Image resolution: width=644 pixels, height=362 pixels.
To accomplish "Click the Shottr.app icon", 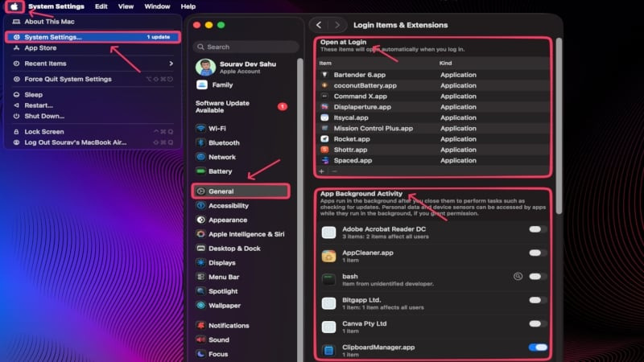I will click(x=324, y=150).
